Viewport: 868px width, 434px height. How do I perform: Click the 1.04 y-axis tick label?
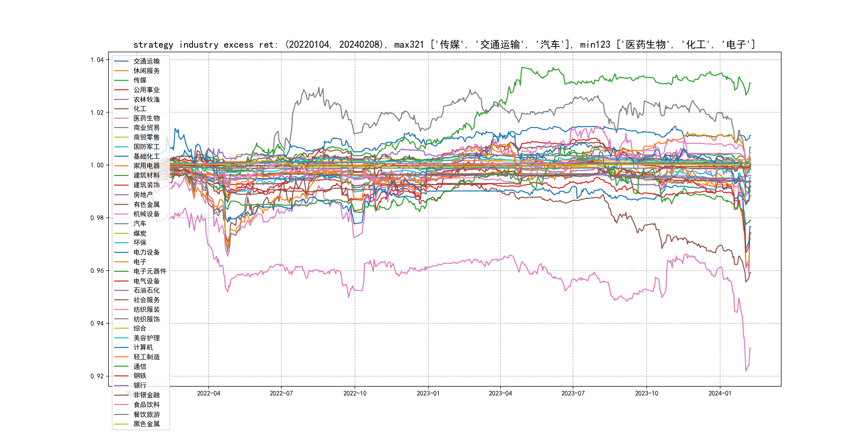click(x=97, y=60)
